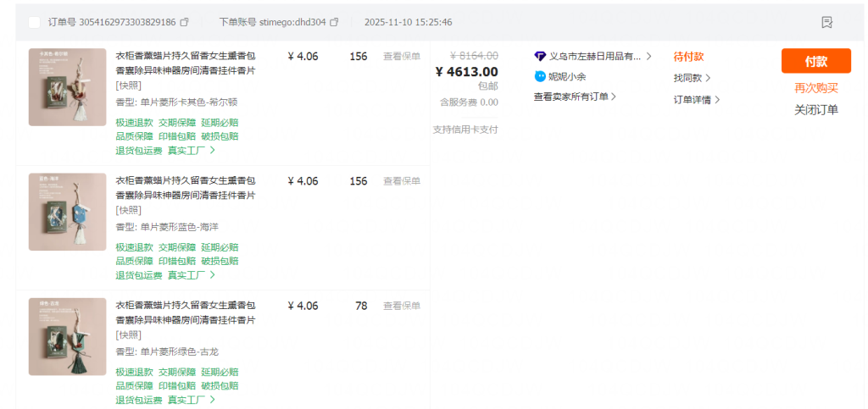
Task: Select the order checkbox beside 订单号
Action: pyautogui.click(x=34, y=22)
